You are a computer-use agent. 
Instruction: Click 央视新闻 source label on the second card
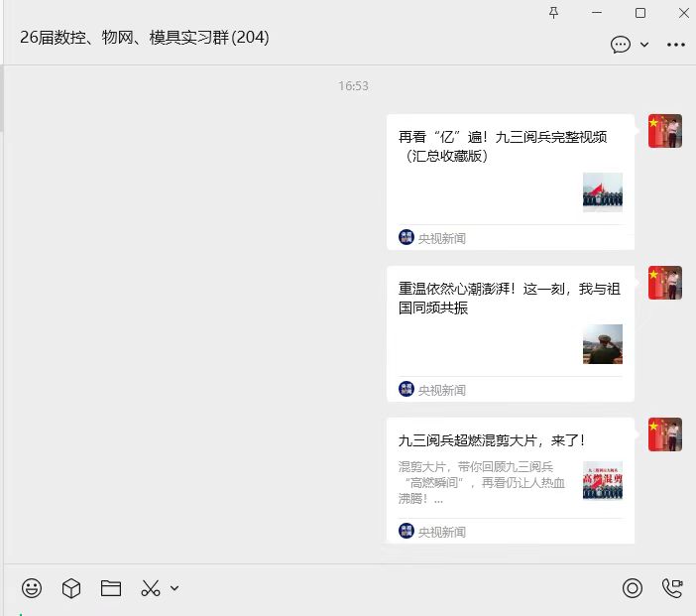point(441,390)
